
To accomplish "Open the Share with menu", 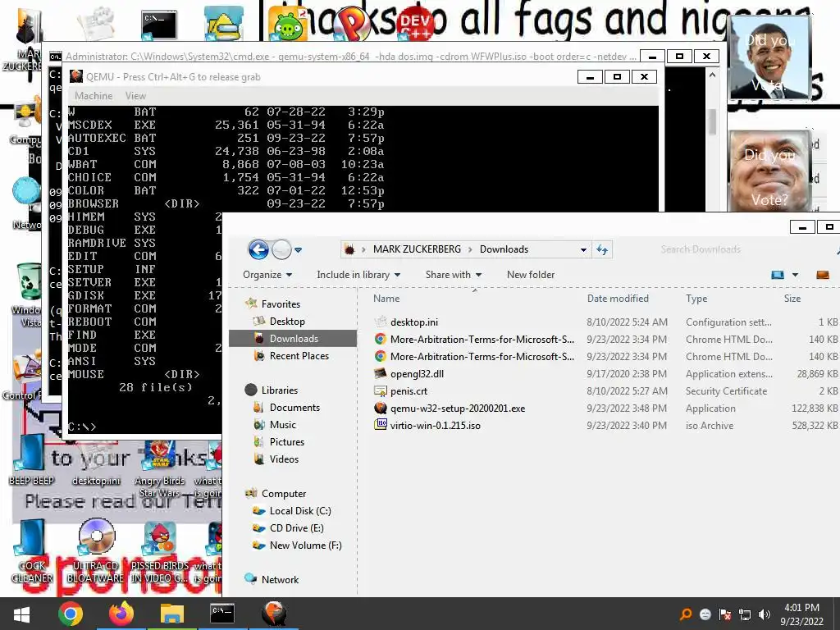I will point(453,275).
